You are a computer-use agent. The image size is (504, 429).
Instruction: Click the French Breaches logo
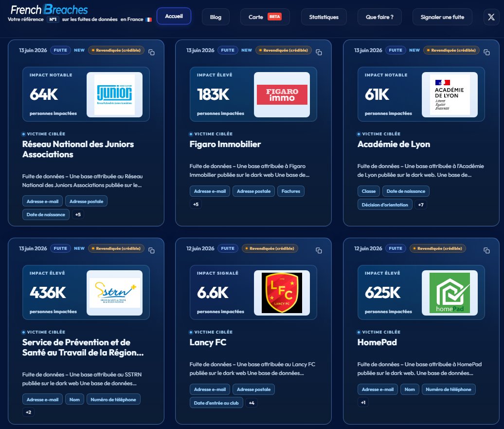49,10
